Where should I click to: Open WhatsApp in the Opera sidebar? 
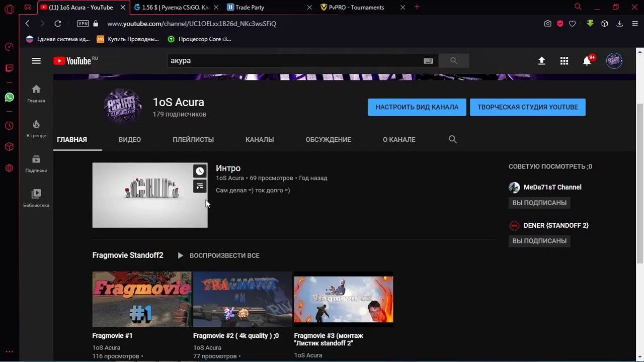pyautogui.click(x=9, y=97)
